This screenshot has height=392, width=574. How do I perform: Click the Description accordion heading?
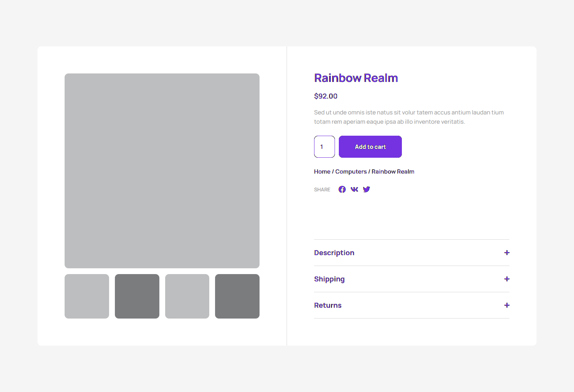click(334, 253)
